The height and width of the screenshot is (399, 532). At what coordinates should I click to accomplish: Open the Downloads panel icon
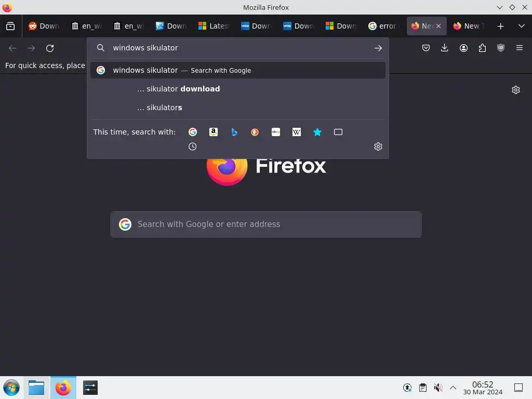click(x=445, y=48)
